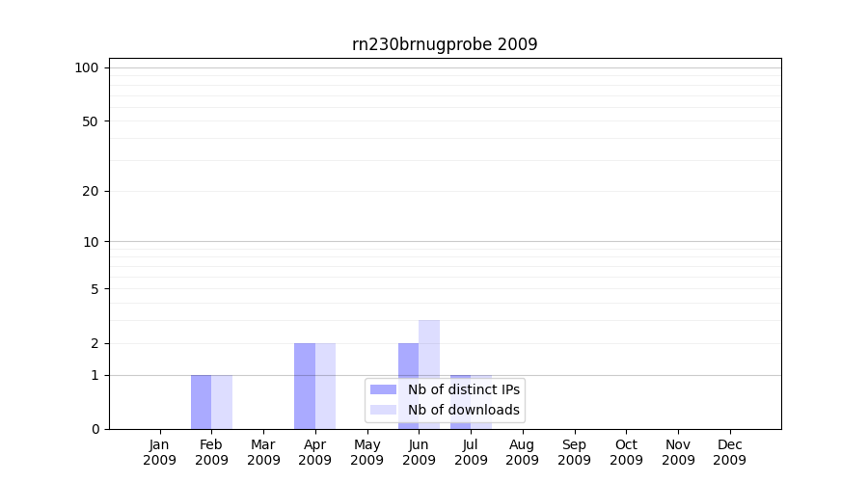Select the 50 y-axis tick label
This screenshot has width=868, height=482.
(x=91, y=121)
